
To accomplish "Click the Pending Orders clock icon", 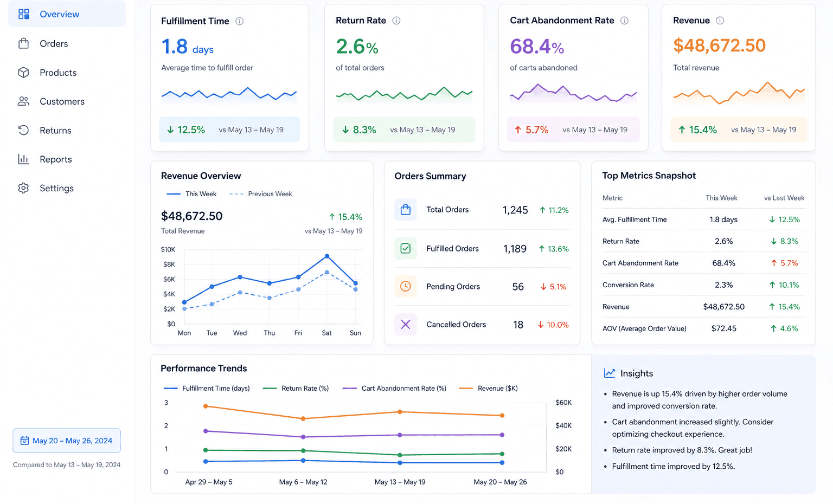I will pyautogui.click(x=406, y=286).
